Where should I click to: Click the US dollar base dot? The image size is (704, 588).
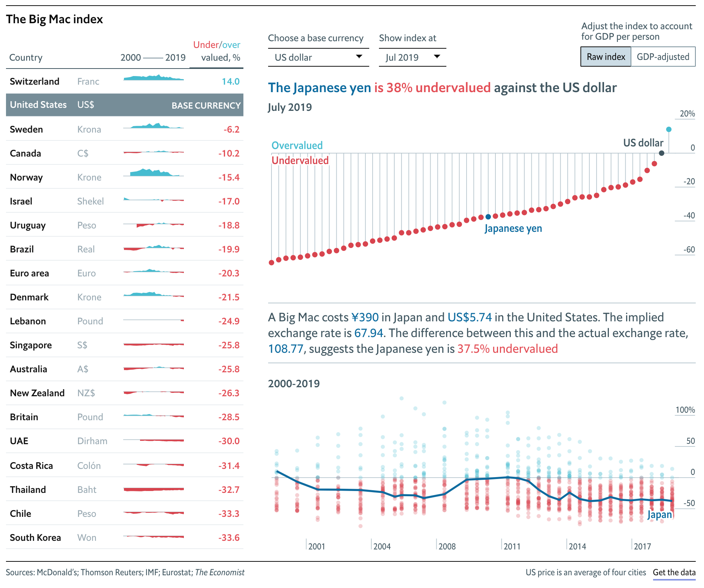(661, 153)
